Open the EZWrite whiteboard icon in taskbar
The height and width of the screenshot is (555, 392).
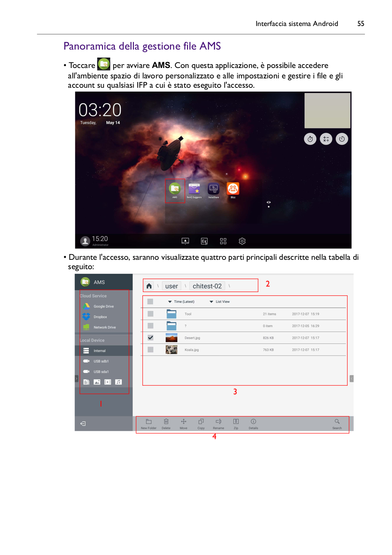[x=204, y=241]
